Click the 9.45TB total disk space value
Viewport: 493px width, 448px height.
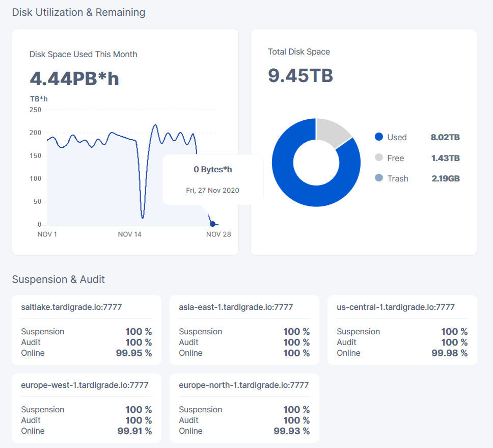pyautogui.click(x=300, y=75)
